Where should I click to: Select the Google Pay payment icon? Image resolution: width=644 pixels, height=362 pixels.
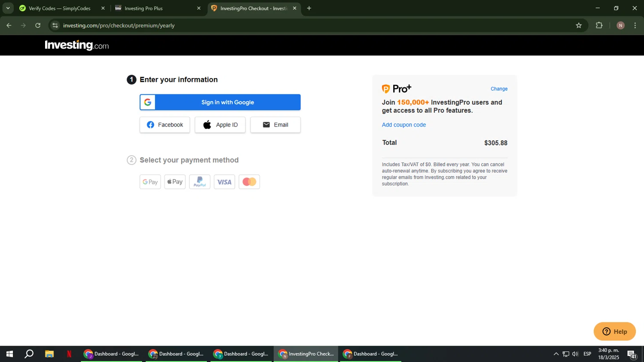(150, 182)
